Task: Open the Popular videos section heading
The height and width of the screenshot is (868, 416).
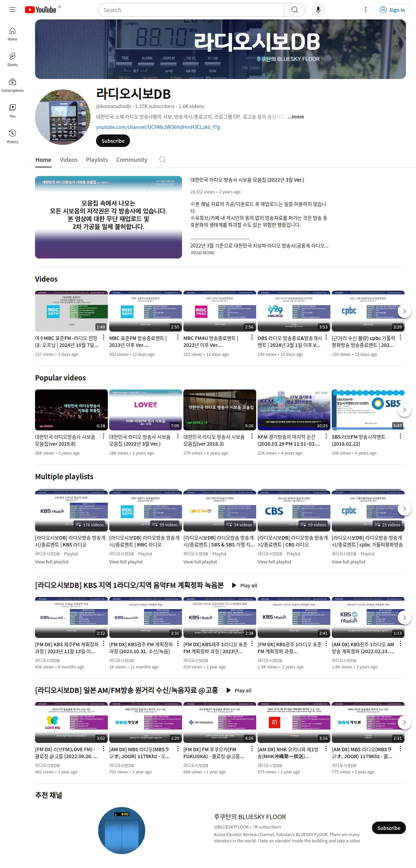Action: (x=60, y=378)
